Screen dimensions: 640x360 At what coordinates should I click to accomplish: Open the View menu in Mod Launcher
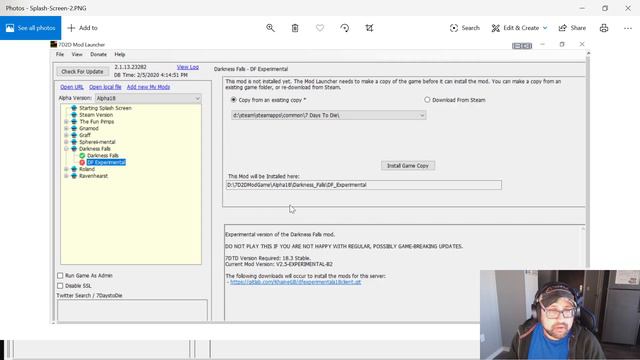click(77, 54)
